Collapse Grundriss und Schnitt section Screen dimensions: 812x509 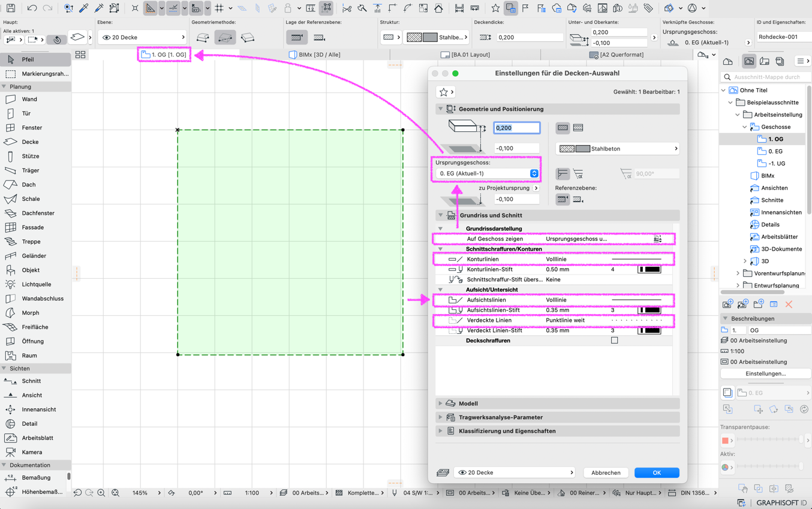[441, 215]
